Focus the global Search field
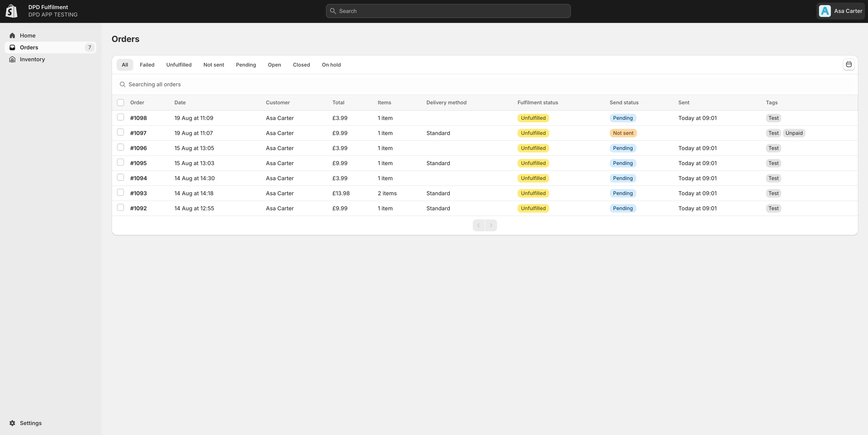Viewport: 868px width, 435px height. [448, 11]
